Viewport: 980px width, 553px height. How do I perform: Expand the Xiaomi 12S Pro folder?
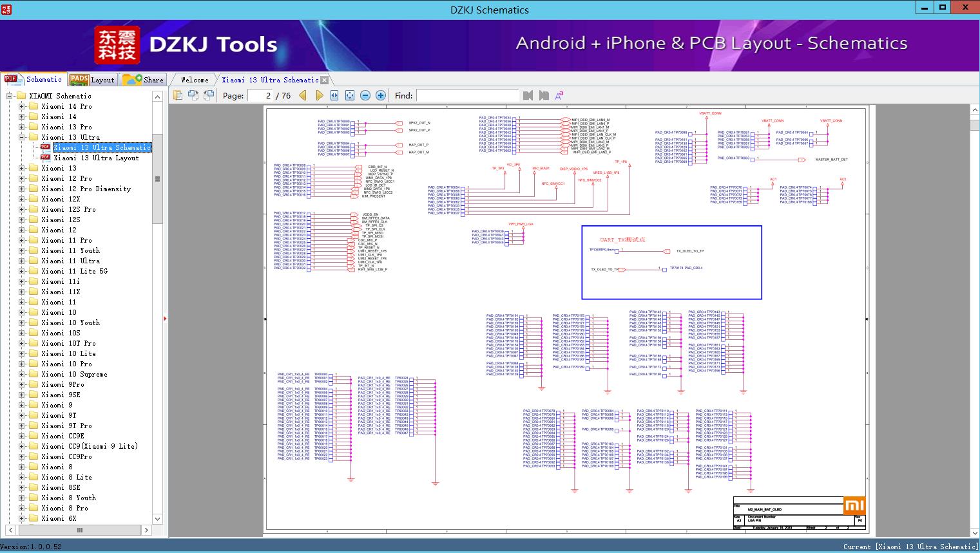point(22,209)
